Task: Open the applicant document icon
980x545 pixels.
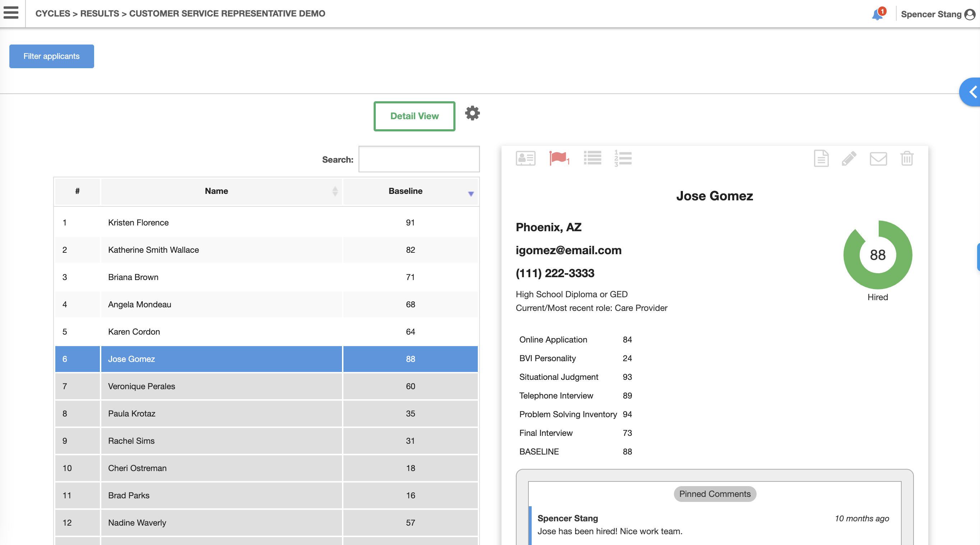Action: coord(821,158)
